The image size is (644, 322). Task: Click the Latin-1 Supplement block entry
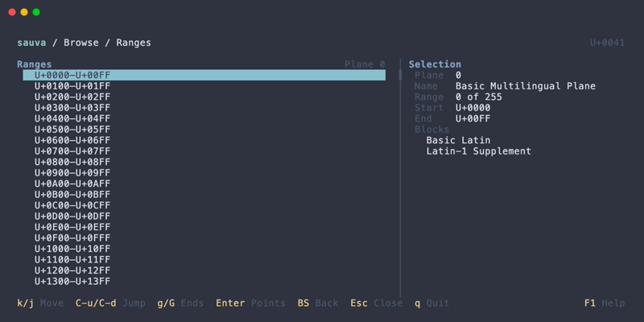point(478,151)
